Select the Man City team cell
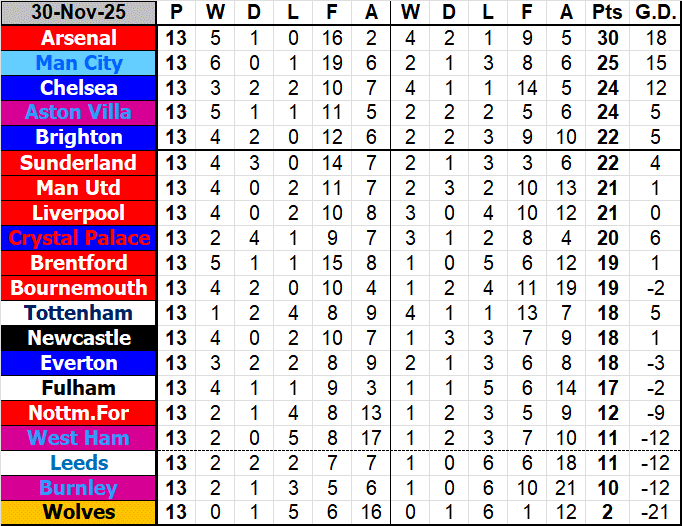Screen dimensions: 682x526 point(79,63)
